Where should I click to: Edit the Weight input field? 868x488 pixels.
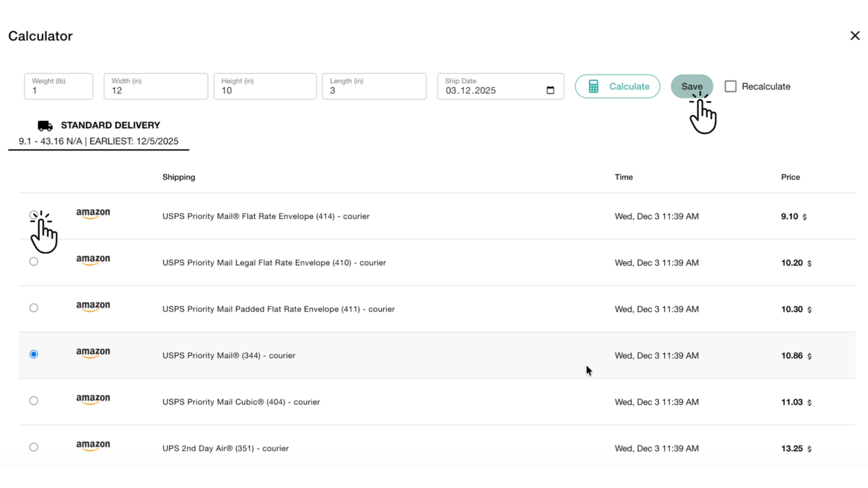point(58,90)
